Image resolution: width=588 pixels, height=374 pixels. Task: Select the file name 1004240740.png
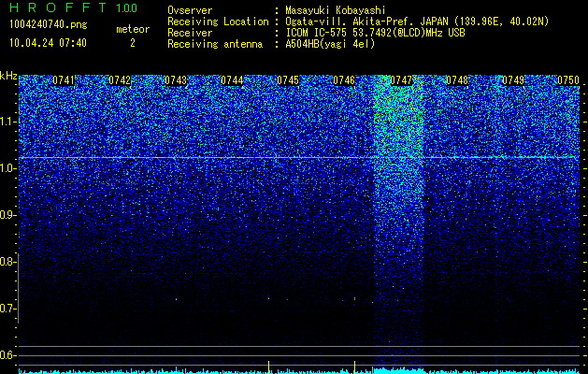tap(49, 25)
